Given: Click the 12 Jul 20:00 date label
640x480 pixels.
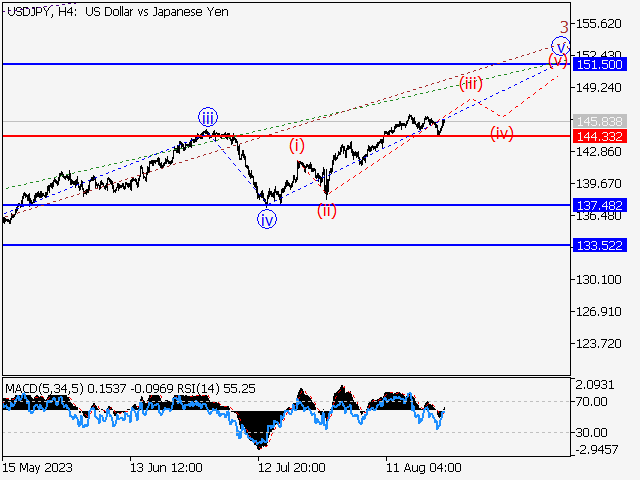Looking at the screenshot, I should click(292, 467).
